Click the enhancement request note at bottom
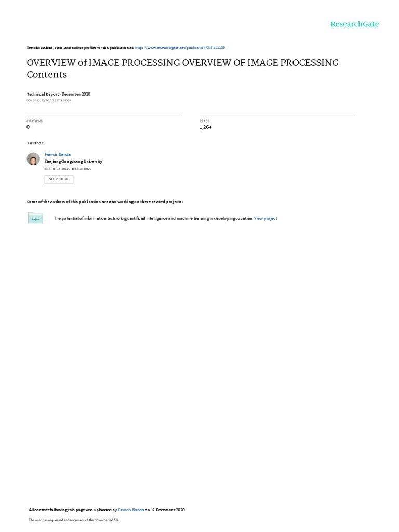The width and height of the screenshot is (399, 532). 74,520
